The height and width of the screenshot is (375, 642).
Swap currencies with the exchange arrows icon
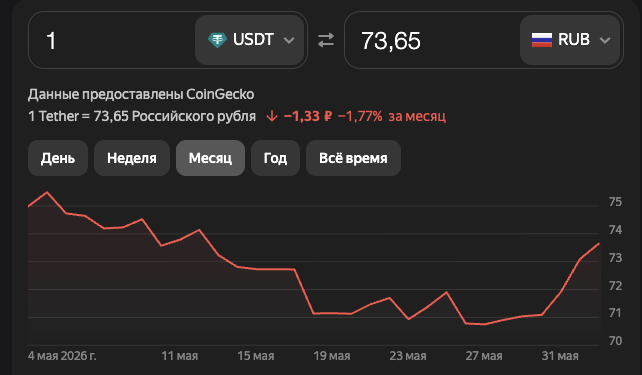click(326, 40)
